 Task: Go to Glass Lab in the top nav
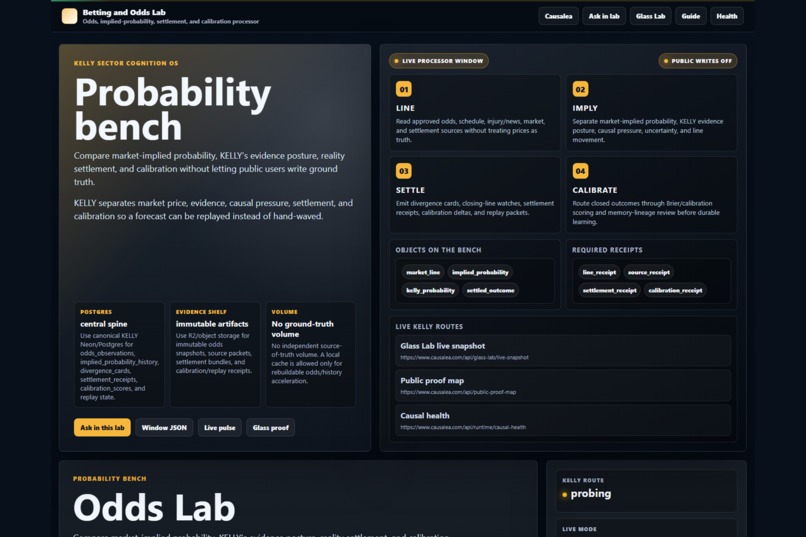coord(650,16)
